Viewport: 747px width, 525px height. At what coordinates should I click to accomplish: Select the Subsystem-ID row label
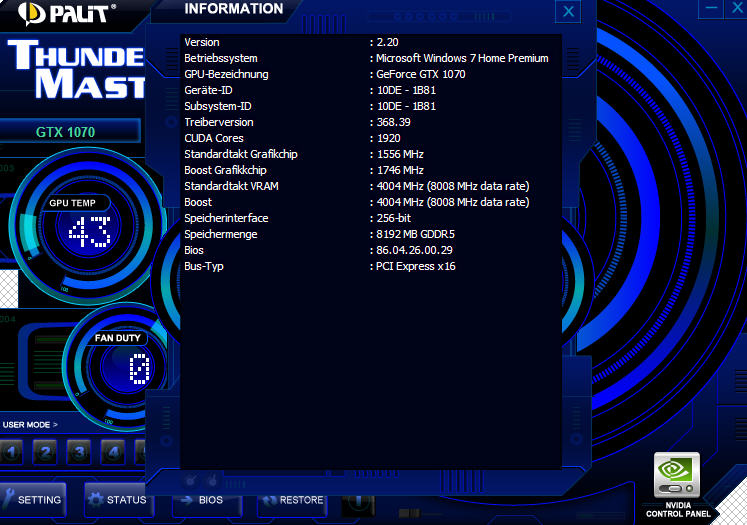[x=218, y=106]
